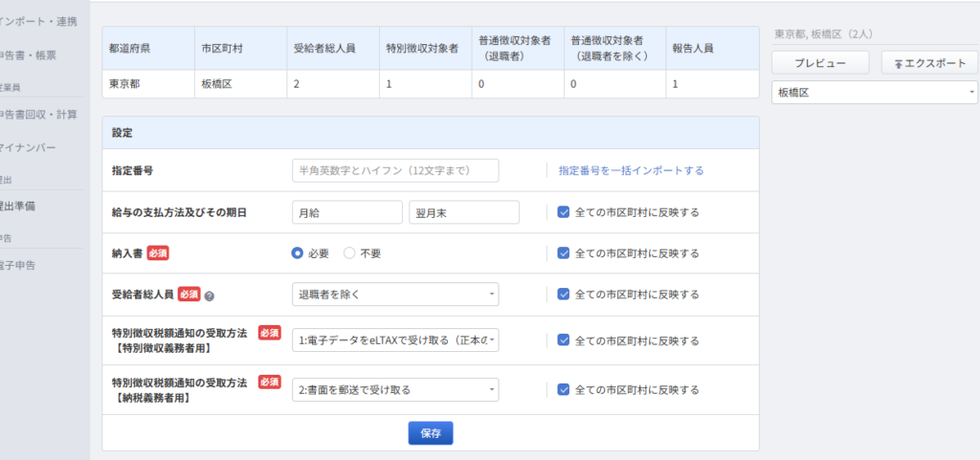Screen dimensions: 980x460
Task: Open the 板橋区 municipality dropdown
Action: 874,93
